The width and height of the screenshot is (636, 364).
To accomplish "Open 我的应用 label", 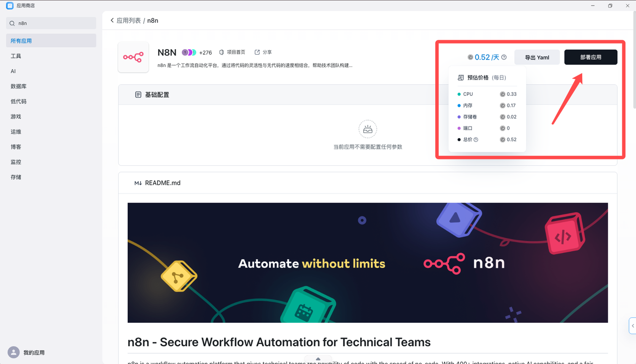I will coord(34,353).
